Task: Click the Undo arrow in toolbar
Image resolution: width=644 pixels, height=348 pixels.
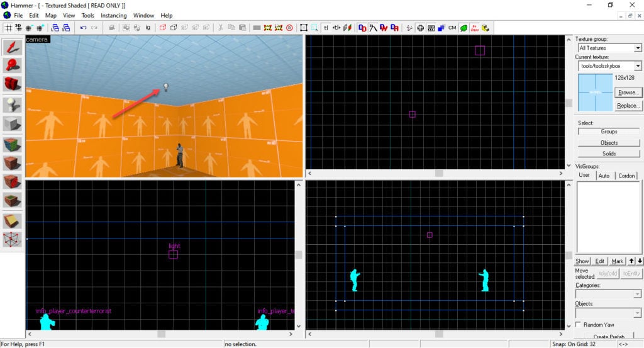Action: [x=84, y=28]
